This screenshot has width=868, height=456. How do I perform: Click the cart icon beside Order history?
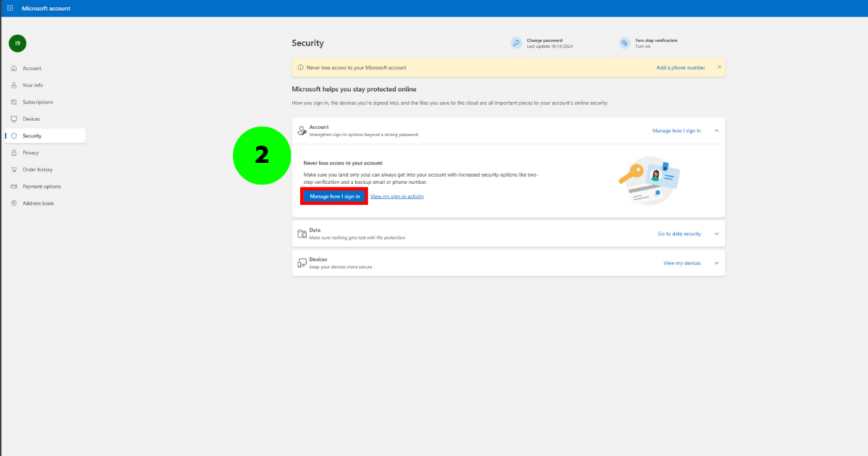coord(14,169)
